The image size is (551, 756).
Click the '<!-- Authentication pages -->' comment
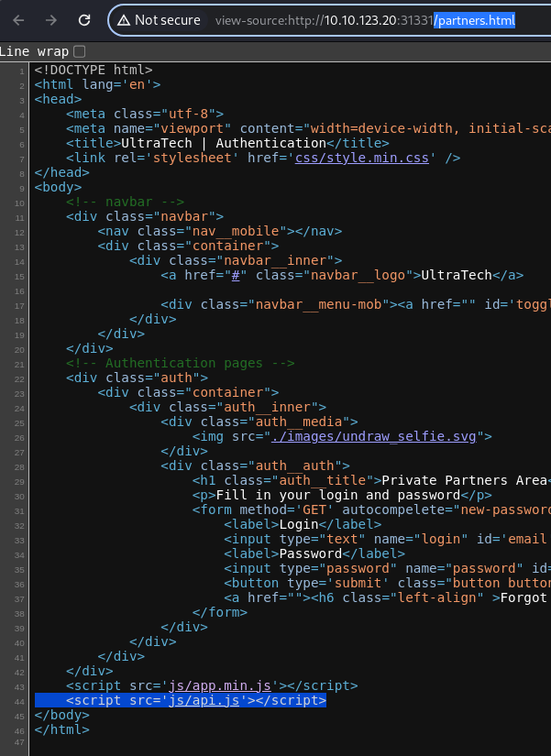point(181,363)
